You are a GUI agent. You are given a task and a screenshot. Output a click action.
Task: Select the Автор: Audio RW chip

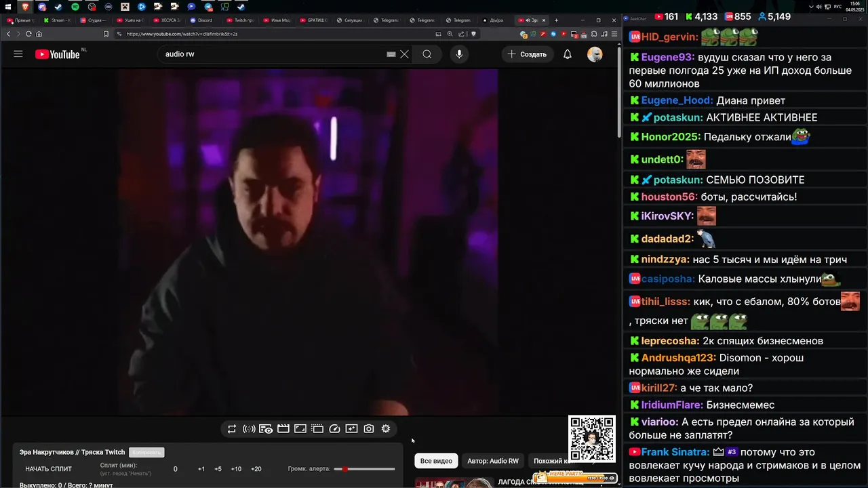point(493,461)
